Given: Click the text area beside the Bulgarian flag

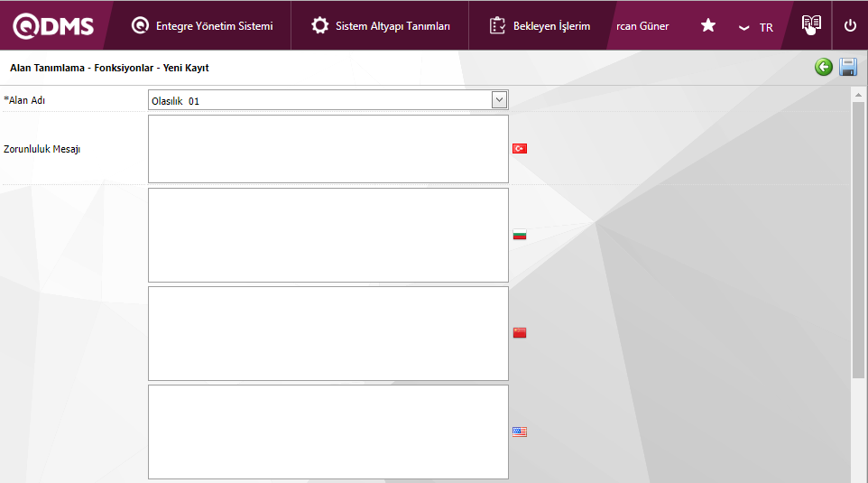Looking at the screenshot, I should tap(328, 235).
